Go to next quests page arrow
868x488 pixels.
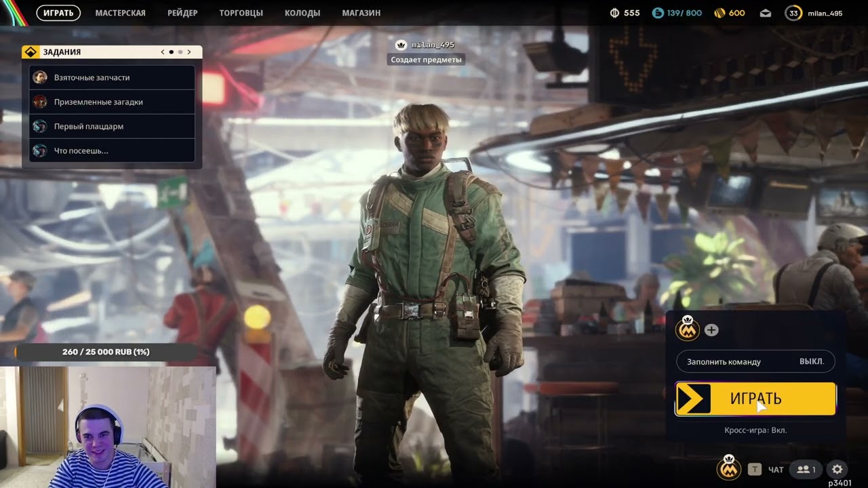click(x=189, y=52)
